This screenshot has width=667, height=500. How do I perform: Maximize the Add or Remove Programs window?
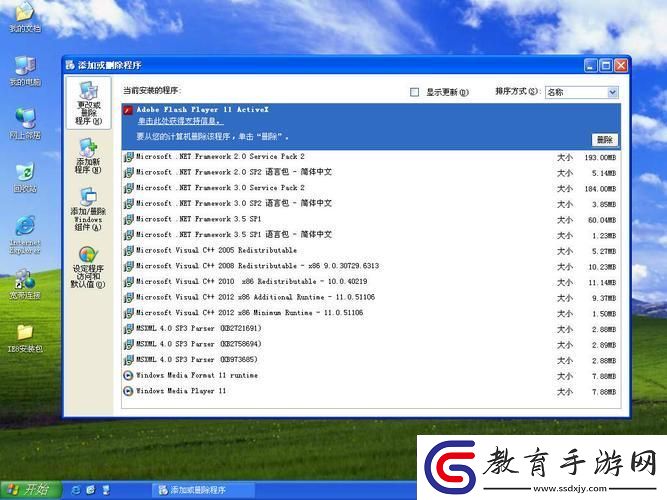click(606, 66)
